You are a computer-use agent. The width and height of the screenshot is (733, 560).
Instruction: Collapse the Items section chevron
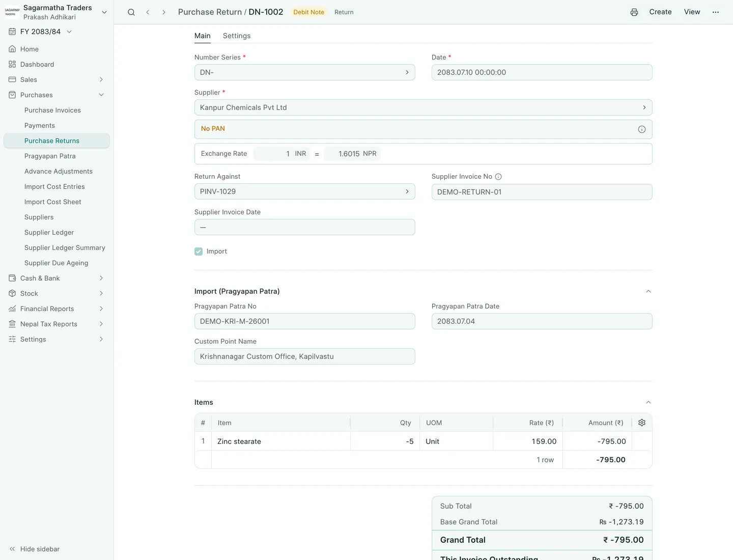pos(649,402)
